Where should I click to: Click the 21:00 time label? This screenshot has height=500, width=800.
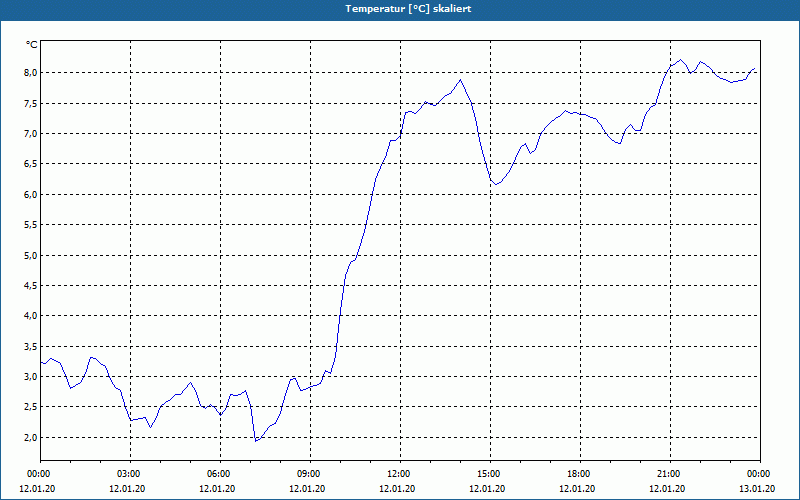click(x=668, y=474)
